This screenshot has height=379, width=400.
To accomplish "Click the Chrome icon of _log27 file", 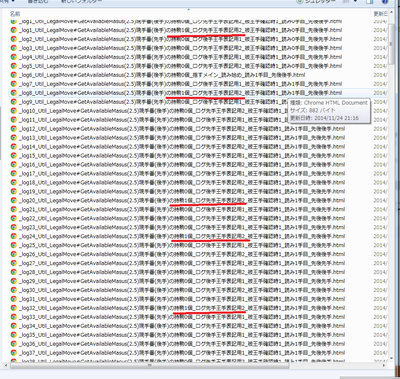I will tap(14, 263).
